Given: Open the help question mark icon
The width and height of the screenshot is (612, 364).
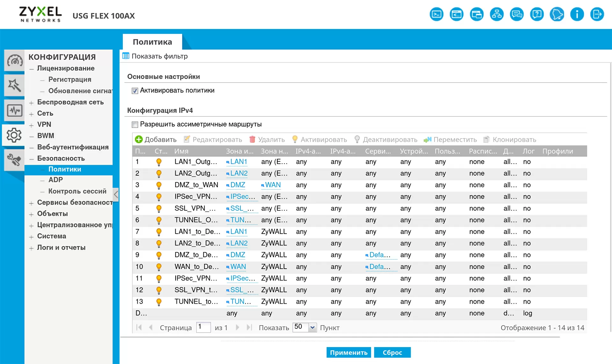Looking at the screenshot, I should [537, 14].
